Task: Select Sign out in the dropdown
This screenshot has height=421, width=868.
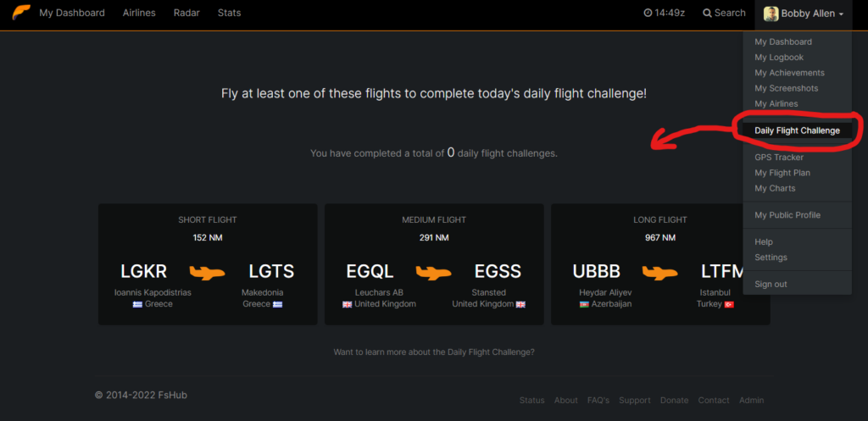Action: click(x=771, y=284)
